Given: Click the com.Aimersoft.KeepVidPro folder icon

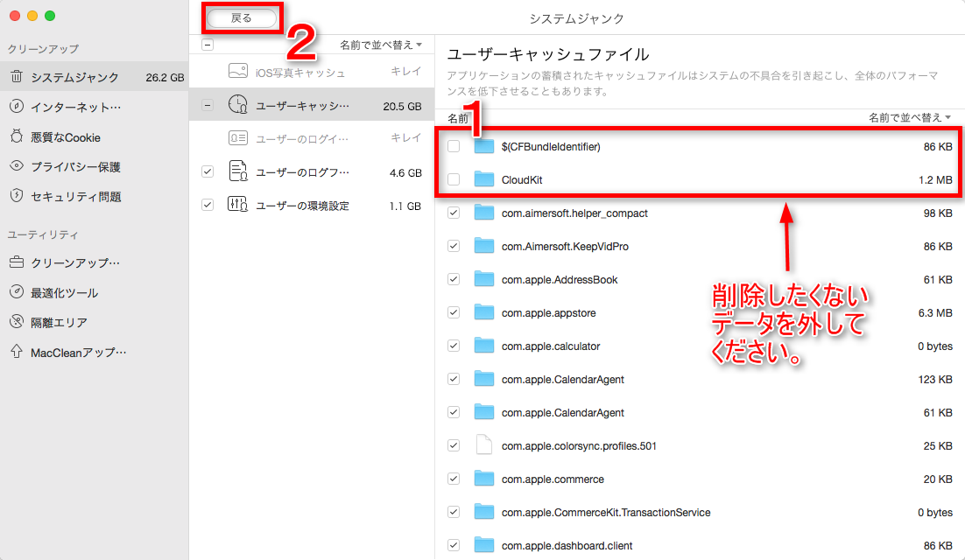Looking at the screenshot, I should (x=484, y=246).
